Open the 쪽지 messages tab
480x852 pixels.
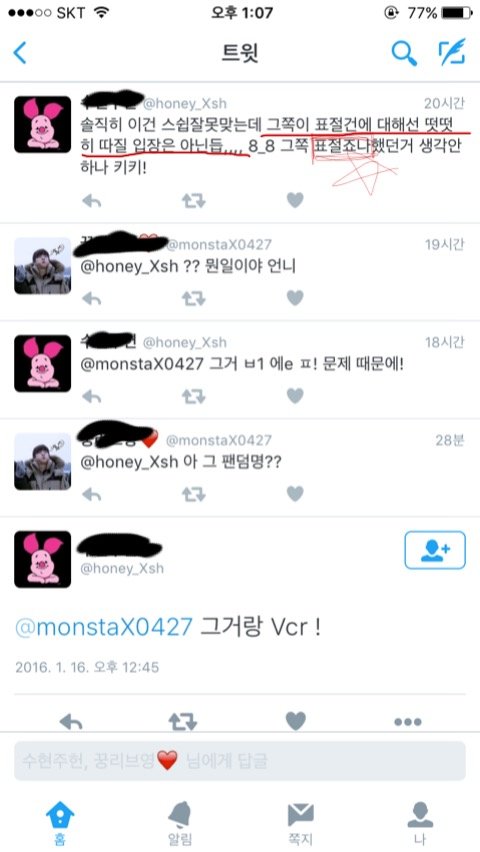tap(300, 824)
